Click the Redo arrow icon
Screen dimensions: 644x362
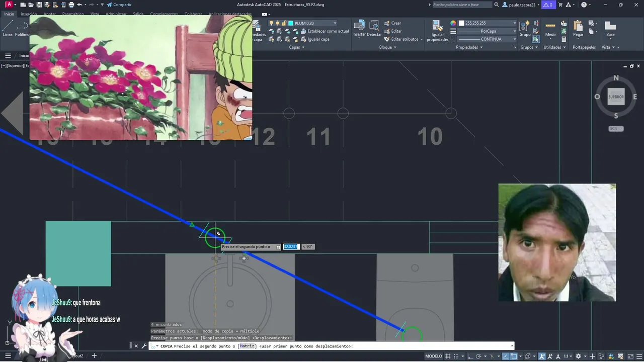[92, 5]
